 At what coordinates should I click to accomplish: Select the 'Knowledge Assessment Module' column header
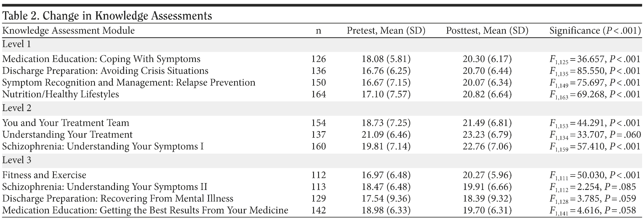[x=68, y=31]
